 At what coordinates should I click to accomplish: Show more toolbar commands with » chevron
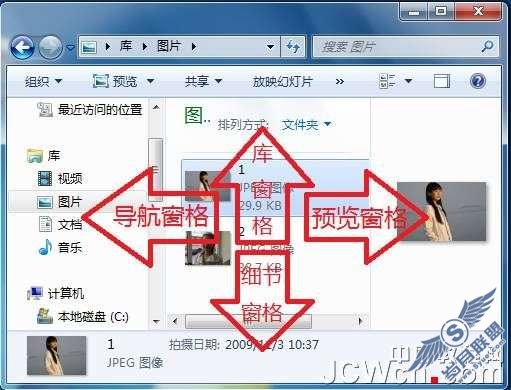coord(339,82)
